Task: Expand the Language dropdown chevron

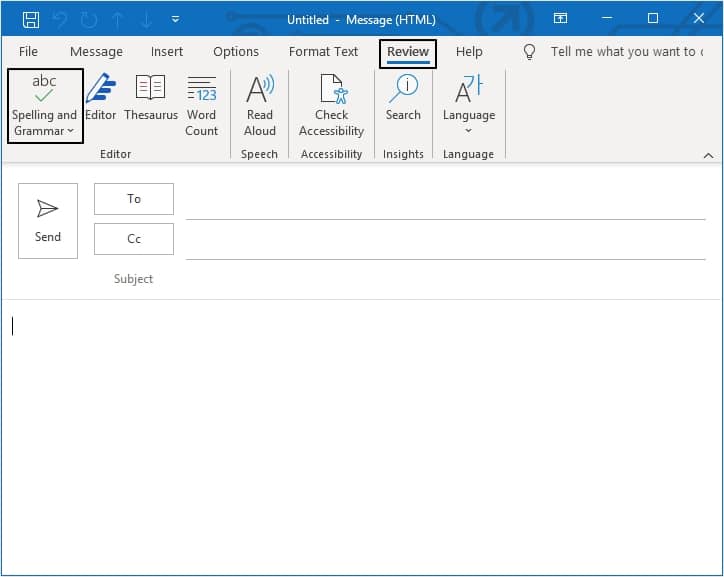Action: (x=468, y=131)
